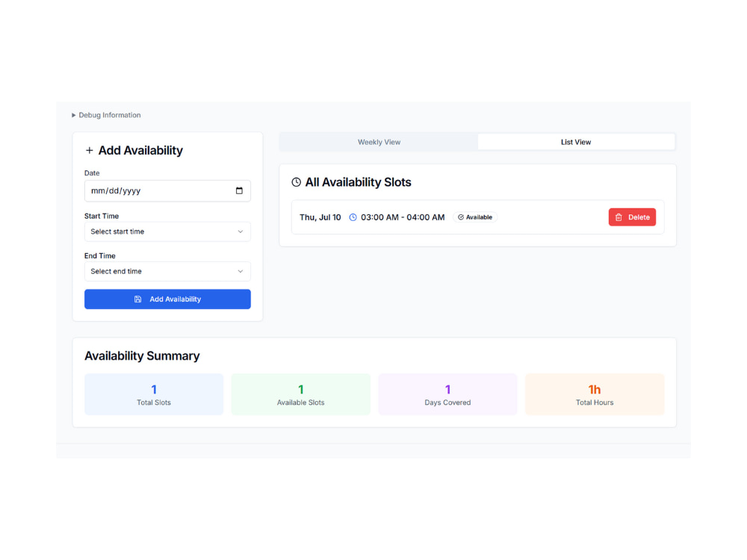Screen dimensions: 747x560
Task: Click the Availability Summary heading
Action: [x=142, y=356]
